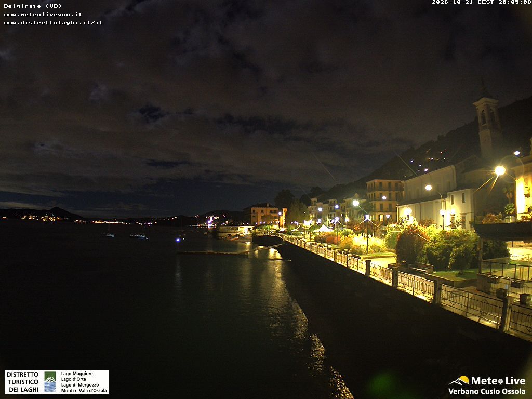Click the 'Belgirate (VB)' location caption
This screenshot has width=532, height=399.
[x=33, y=6]
